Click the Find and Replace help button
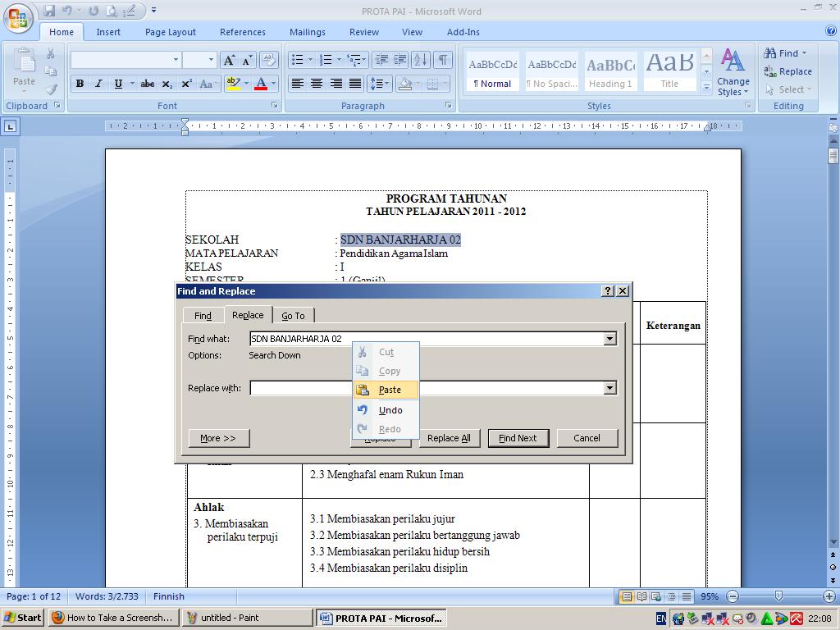 [608, 291]
